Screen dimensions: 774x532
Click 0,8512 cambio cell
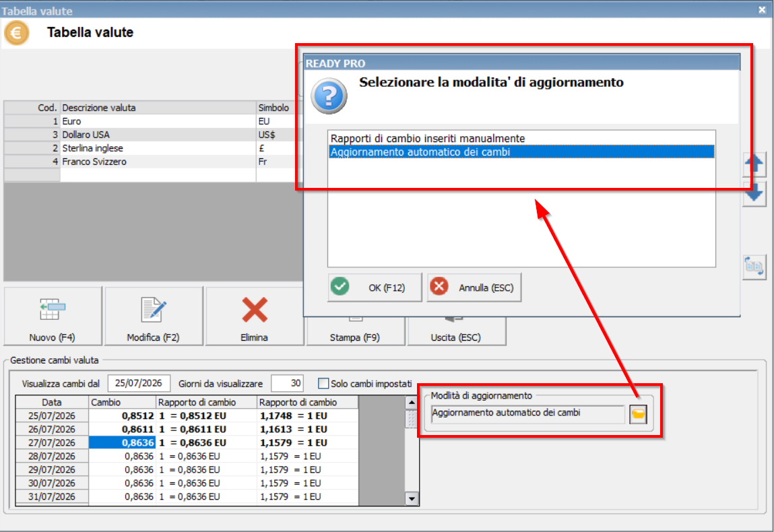[123, 416]
